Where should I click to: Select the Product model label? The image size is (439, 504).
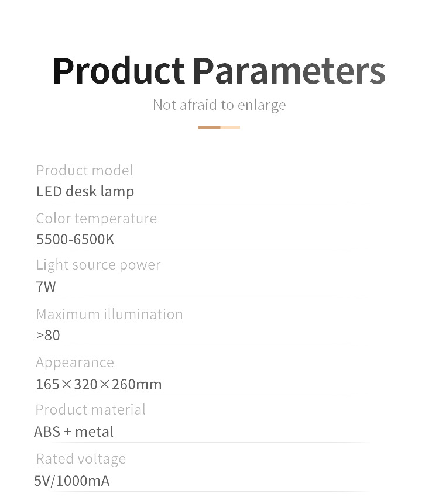pyautogui.click(x=84, y=170)
